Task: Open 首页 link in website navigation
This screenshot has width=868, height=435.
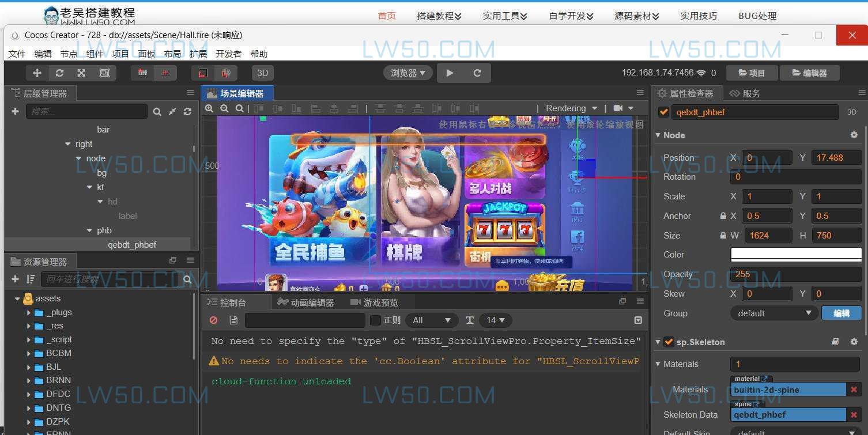Action: point(387,16)
